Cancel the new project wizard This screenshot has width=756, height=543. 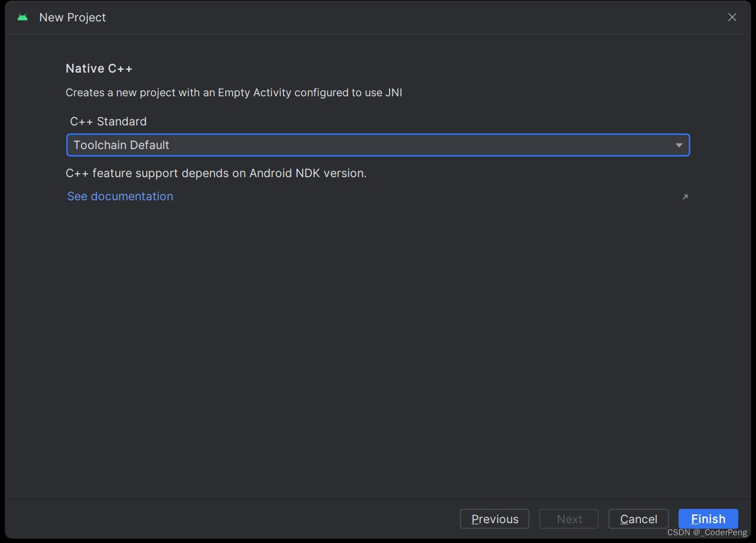click(638, 519)
